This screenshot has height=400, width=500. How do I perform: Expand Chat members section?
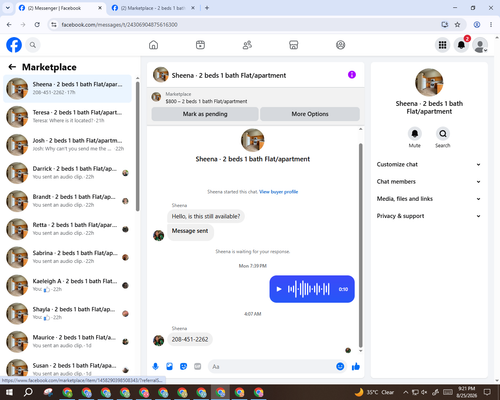(x=429, y=182)
